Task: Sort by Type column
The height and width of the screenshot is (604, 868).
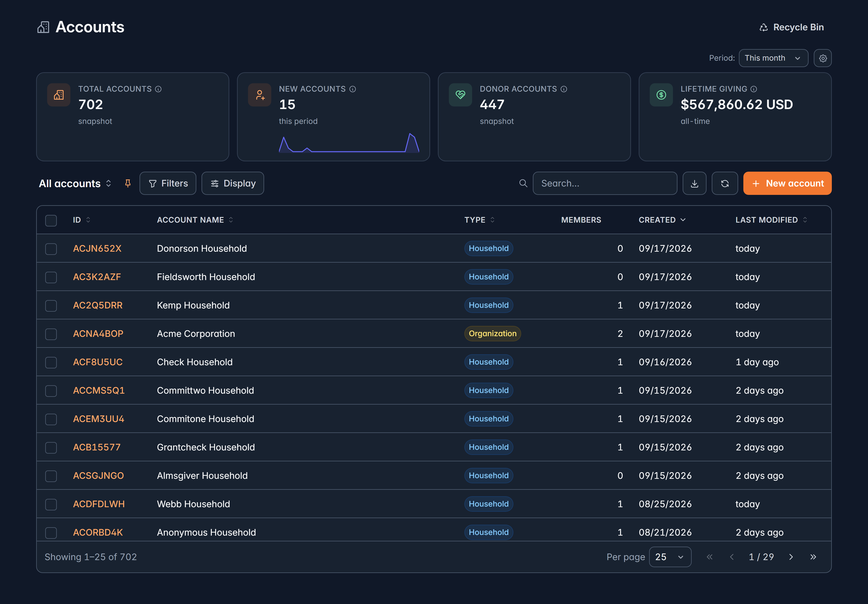Action: (480, 220)
